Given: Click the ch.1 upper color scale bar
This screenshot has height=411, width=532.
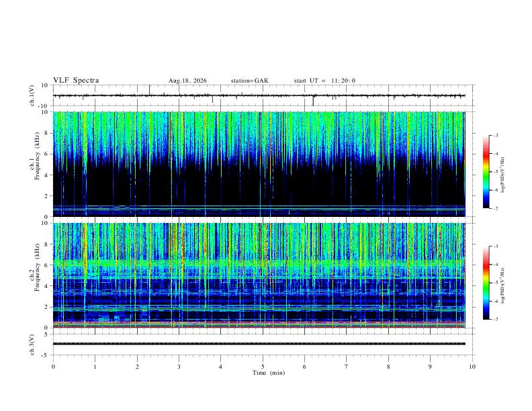Looking at the screenshot, I should pyautogui.click(x=486, y=172).
